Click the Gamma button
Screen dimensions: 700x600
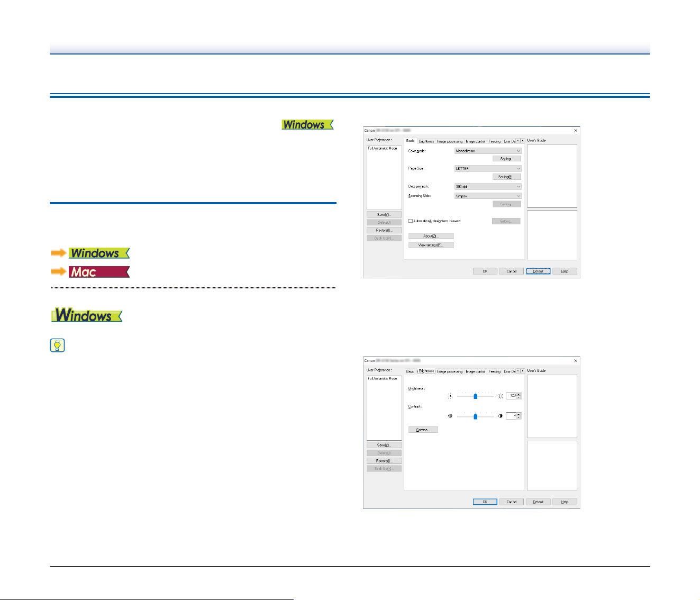pyautogui.click(x=423, y=430)
